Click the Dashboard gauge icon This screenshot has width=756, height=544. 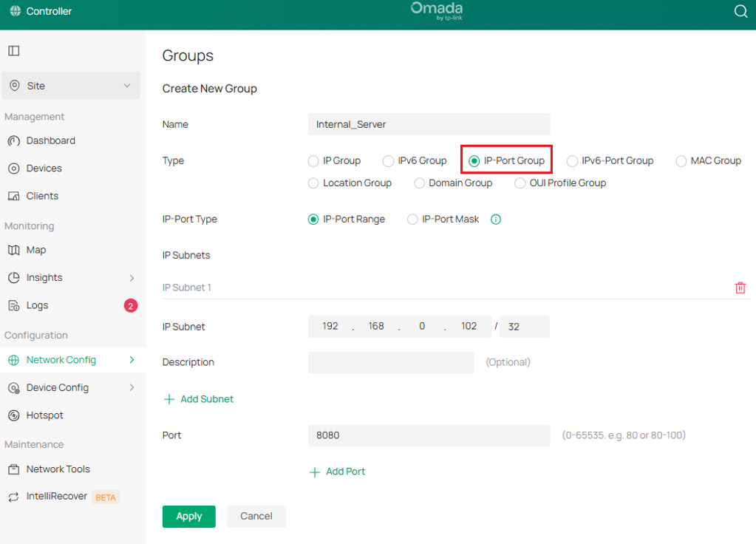[14, 141]
